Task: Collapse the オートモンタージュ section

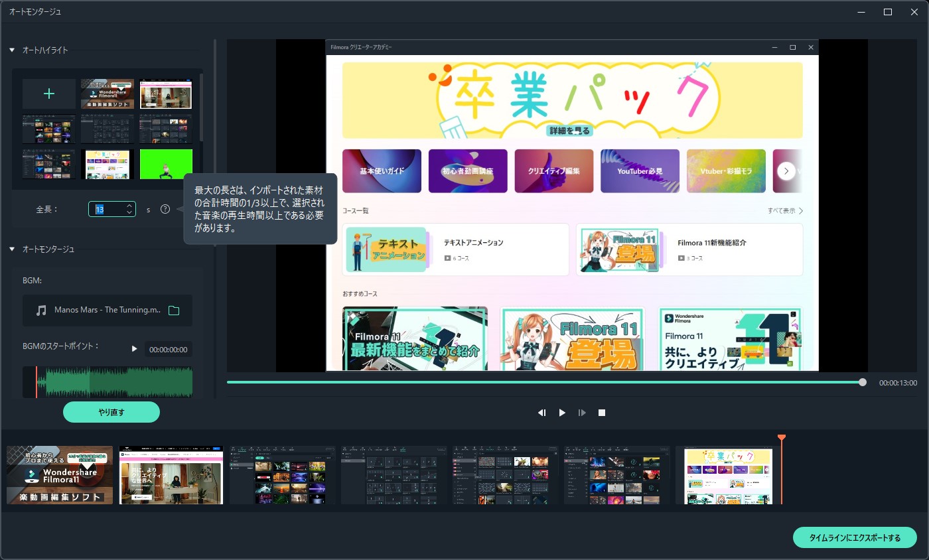Action: pyautogui.click(x=12, y=249)
